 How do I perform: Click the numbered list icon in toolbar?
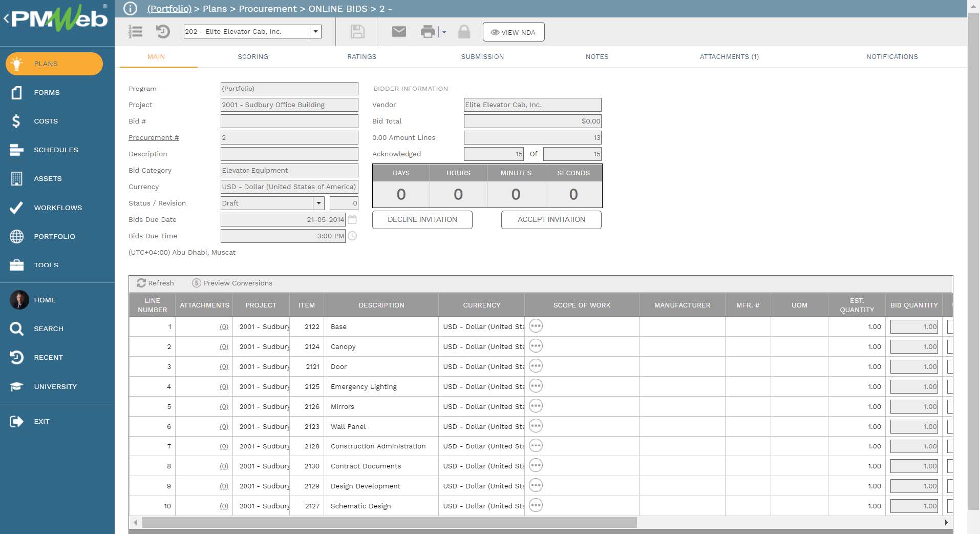136,32
